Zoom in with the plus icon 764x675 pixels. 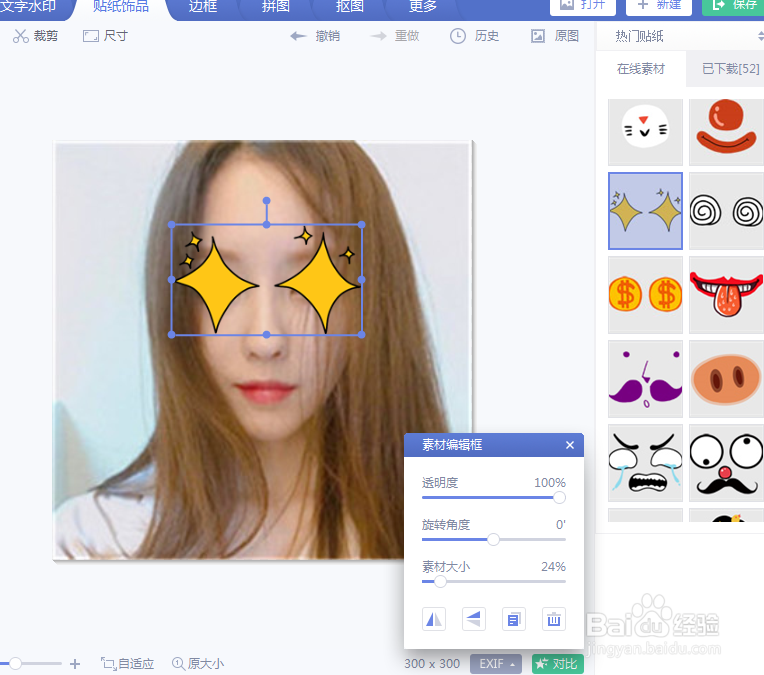(75, 664)
